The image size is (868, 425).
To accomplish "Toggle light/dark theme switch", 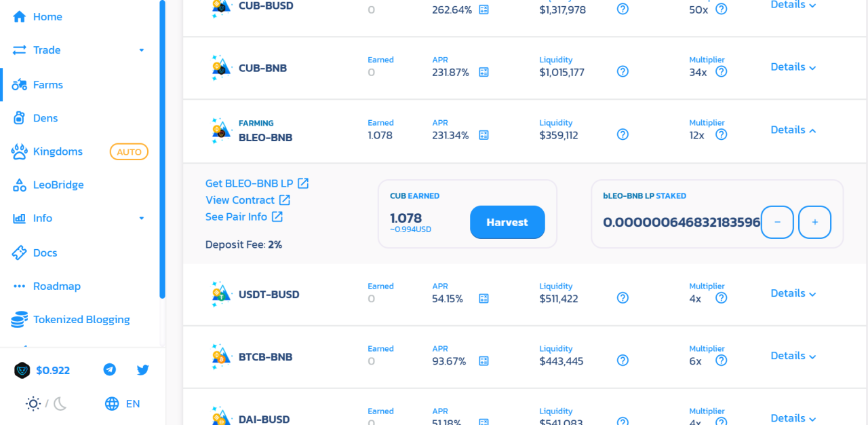I will click(x=47, y=404).
